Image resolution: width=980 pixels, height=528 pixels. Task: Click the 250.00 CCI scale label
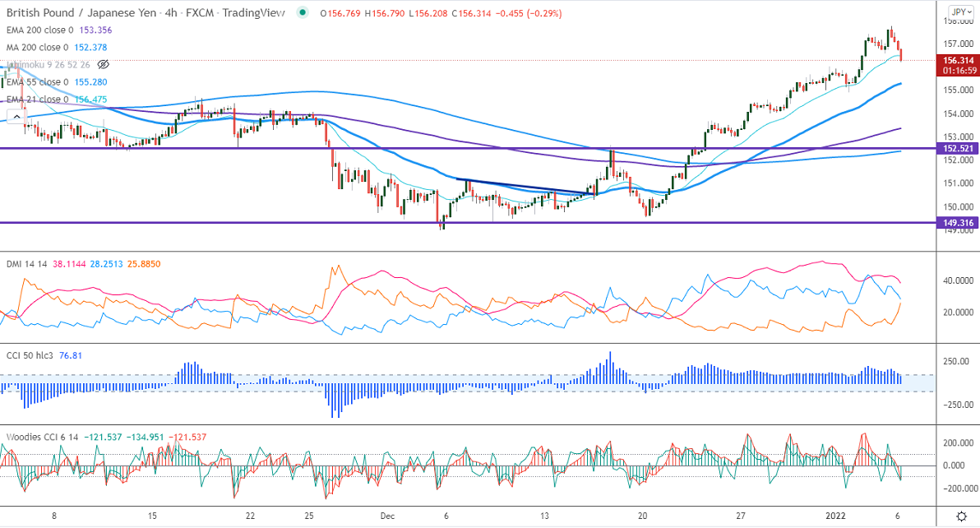(x=956, y=361)
